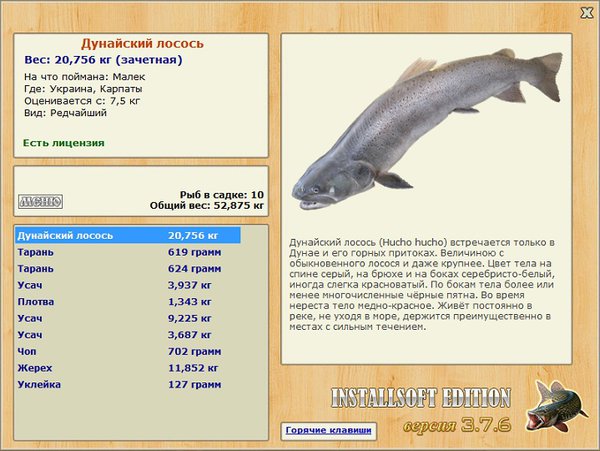Choose the Усач 3,937 кг entry
This screenshot has height=451, width=600.
(x=128, y=285)
